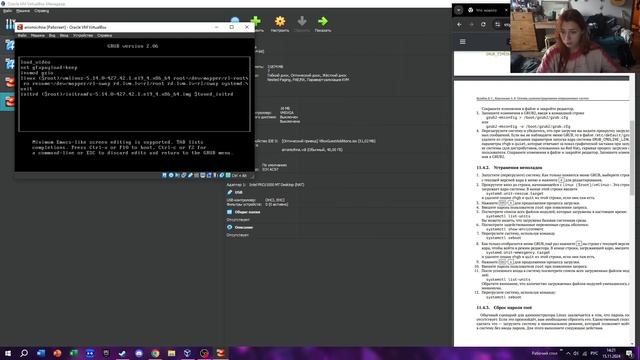Screen dimensions: 640x360
Task: Open Машина menu in the VM window
Action: pos(38,36)
